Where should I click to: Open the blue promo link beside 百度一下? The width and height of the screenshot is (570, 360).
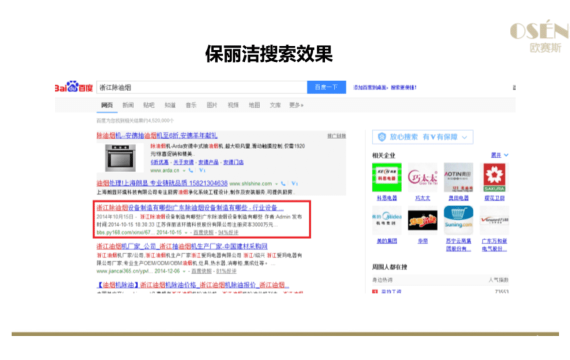[385, 88]
